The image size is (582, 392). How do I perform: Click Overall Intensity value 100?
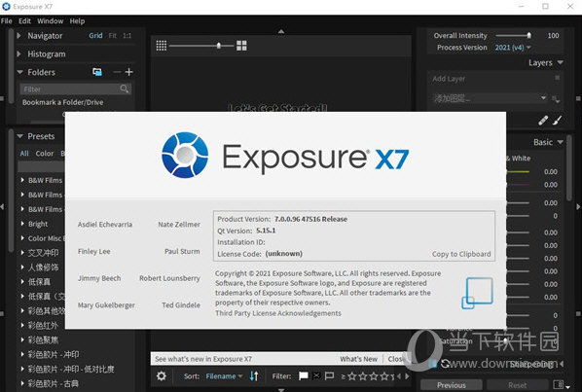coord(553,36)
